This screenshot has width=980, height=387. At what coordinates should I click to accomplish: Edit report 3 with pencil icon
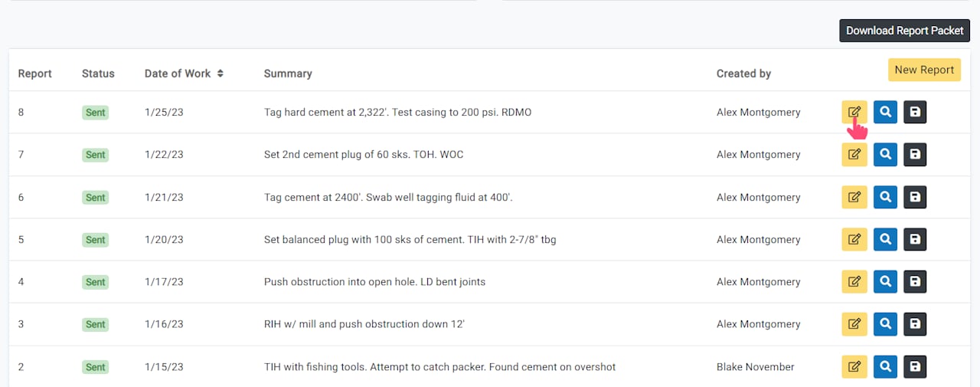tap(854, 324)
